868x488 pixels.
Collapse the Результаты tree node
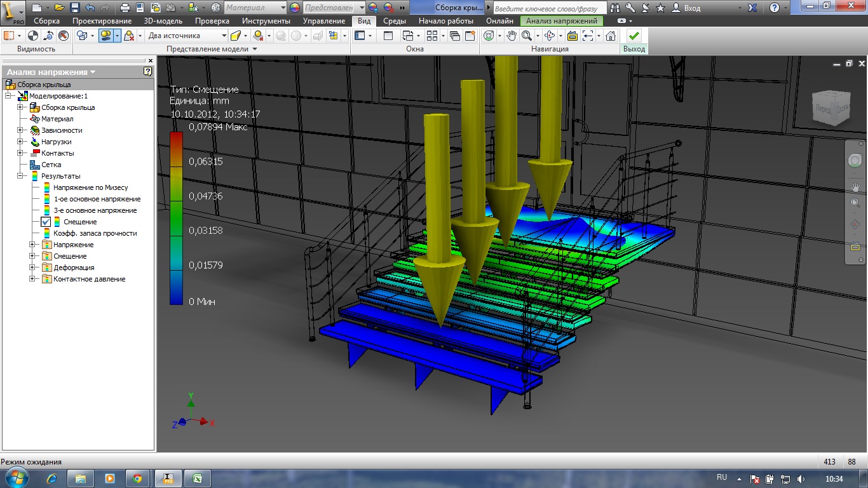pos(20,176)
